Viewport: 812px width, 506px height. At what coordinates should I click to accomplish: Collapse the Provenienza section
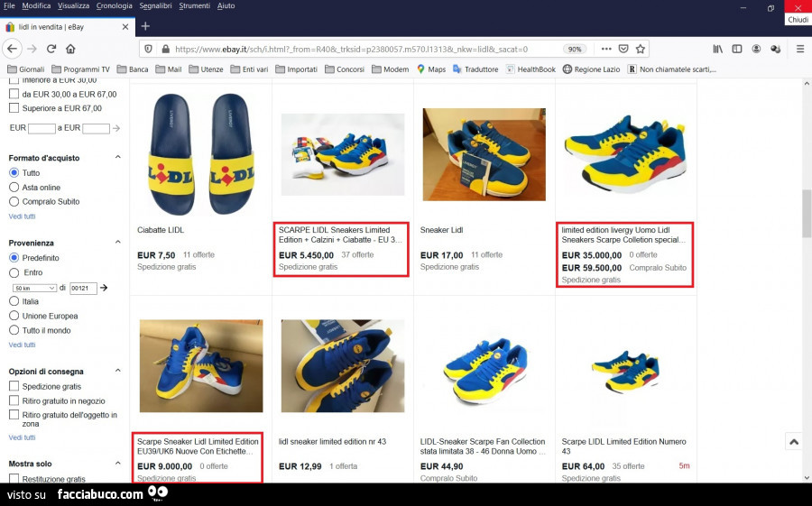(x=117, y=242)
